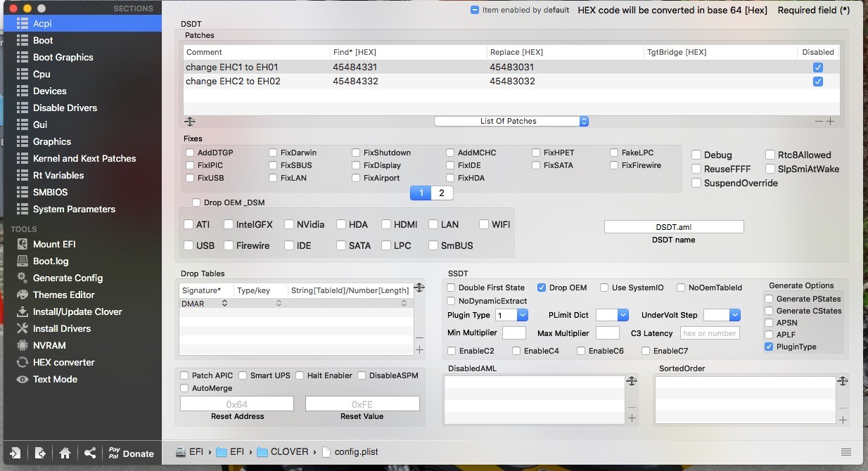868x471 pixels.
Task: Open the HEX converter tool
Action: coord(63,362)
